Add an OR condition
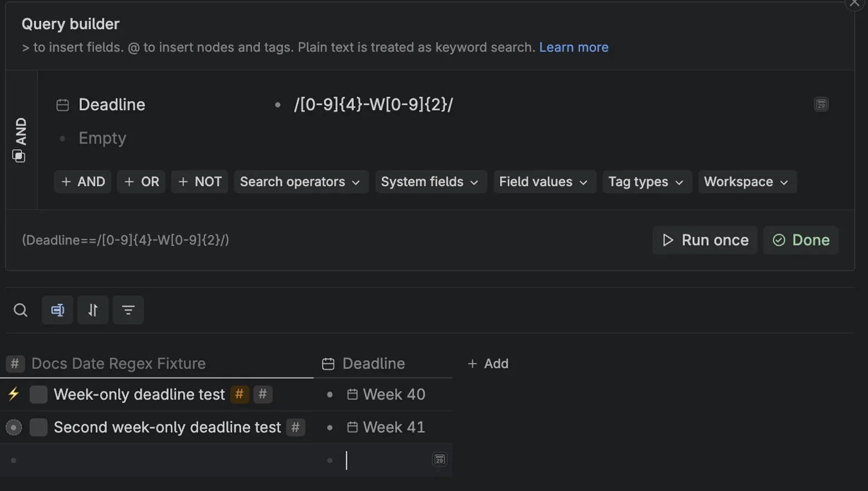 click(x=141, y=182)
